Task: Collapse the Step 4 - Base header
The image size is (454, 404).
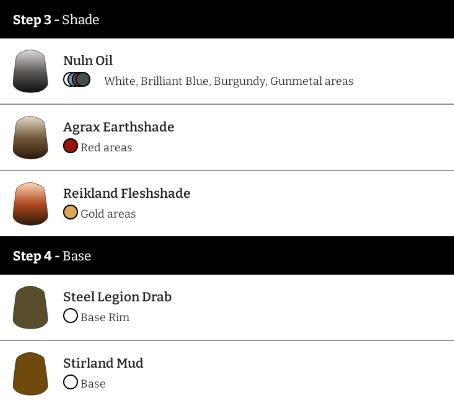Action: point(227,256)
